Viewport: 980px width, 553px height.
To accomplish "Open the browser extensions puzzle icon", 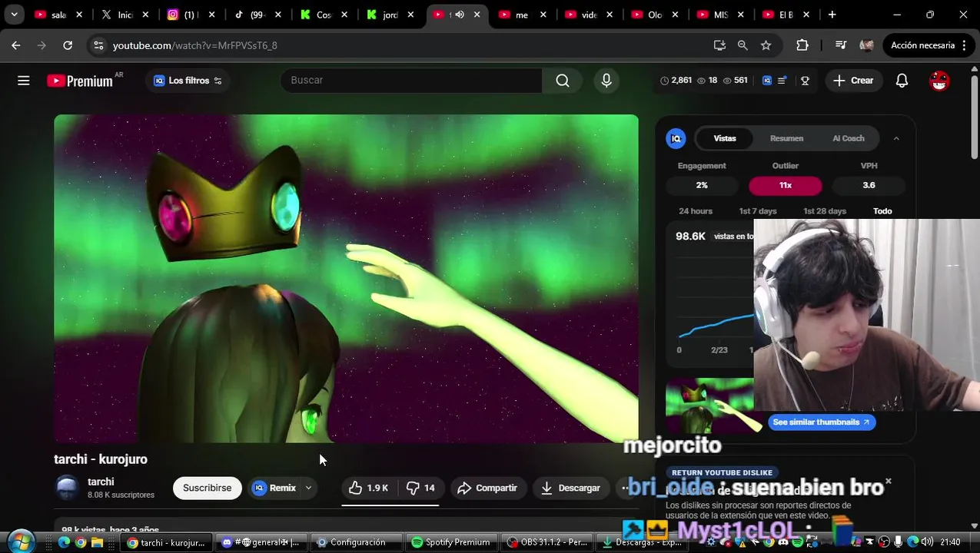I will 802,45.
